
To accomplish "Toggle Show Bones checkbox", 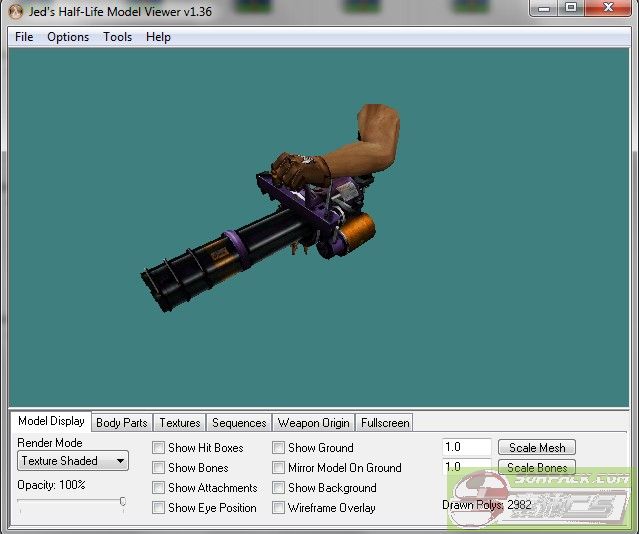I will click(159, 468).
